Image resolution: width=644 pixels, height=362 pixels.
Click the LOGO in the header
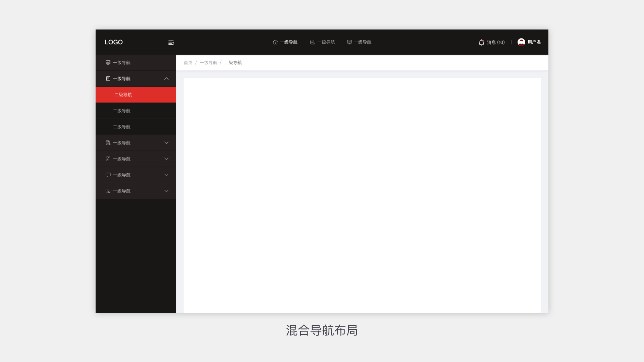click(114, 42)
